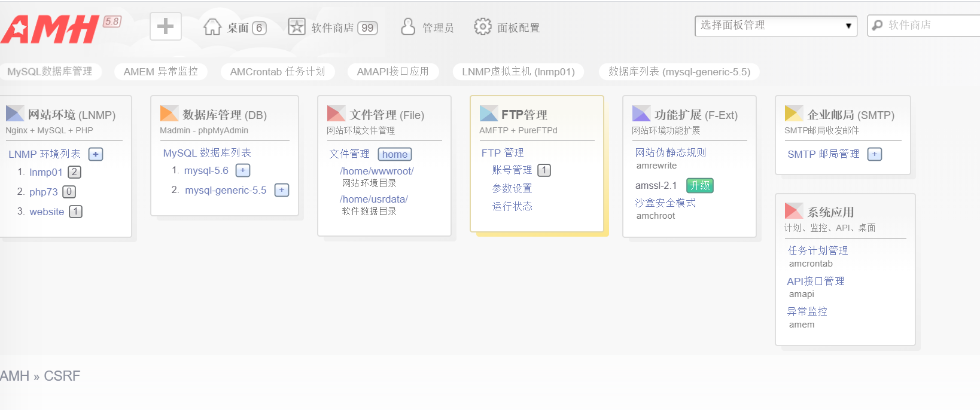The image size is (980, 410).
Task: Click the 系统应用 panel icon
Action: 794,211
